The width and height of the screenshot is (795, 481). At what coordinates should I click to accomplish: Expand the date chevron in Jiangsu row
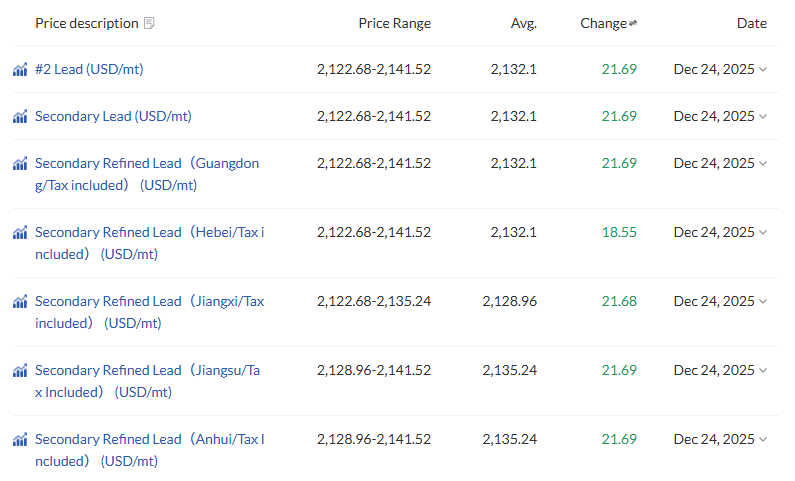tap(764, 371)
